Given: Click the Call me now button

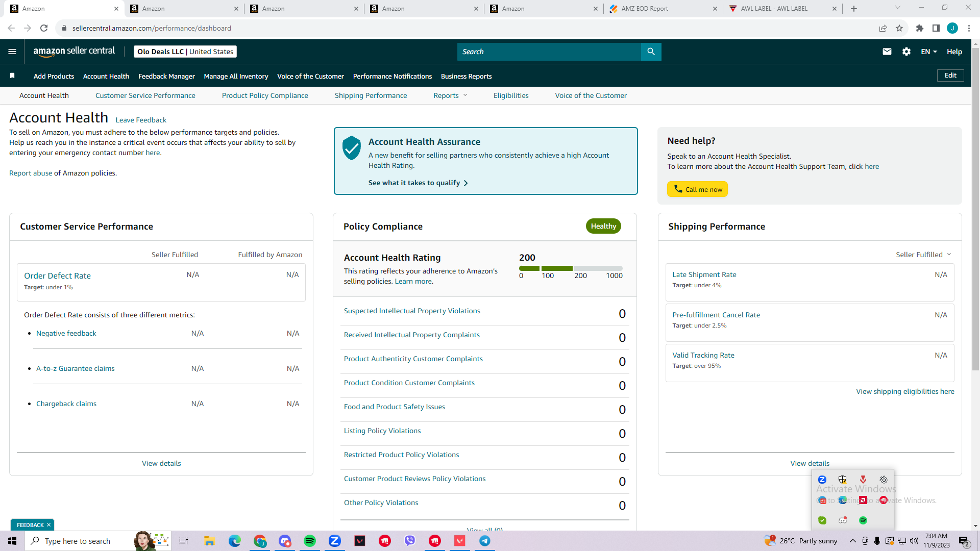Looking at the screenshot, I should [x=697, y=189].
